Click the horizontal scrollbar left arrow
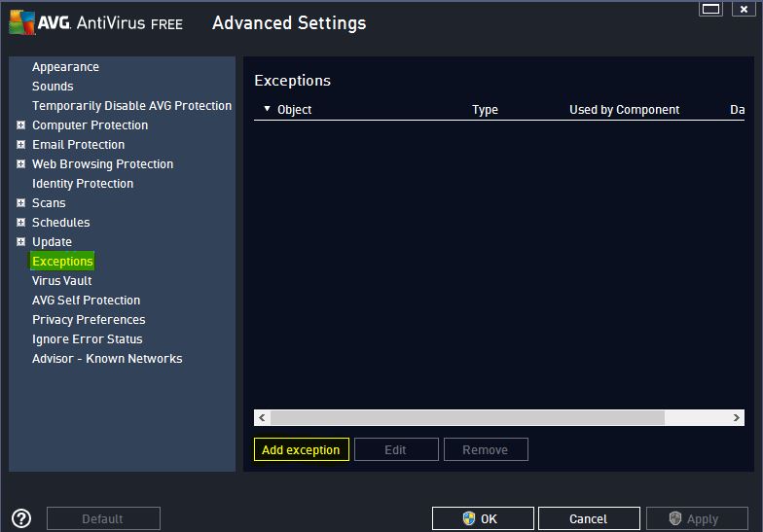 tap(263, 417)
